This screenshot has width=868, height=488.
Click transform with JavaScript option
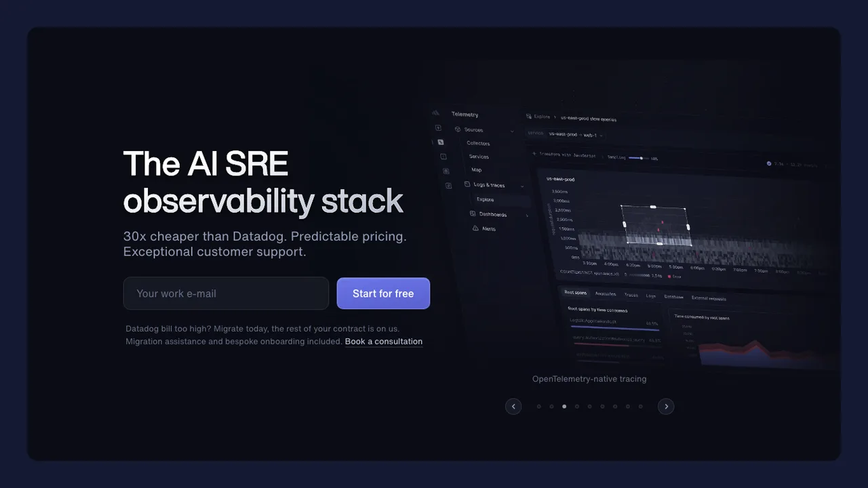click(568, 155)
